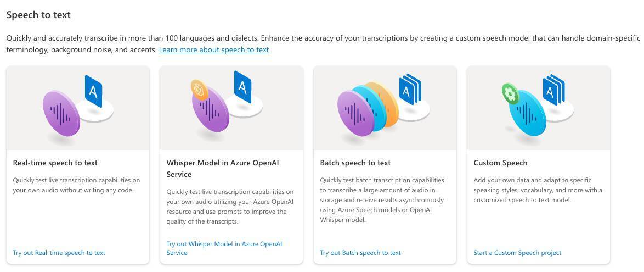Click the Batch speech to text card title

point(355,163)
